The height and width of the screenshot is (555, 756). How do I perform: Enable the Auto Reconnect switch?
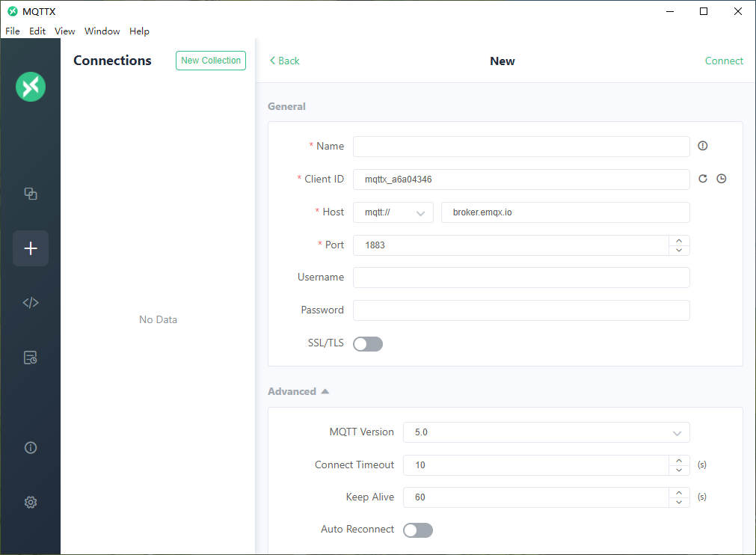(418, 530)
